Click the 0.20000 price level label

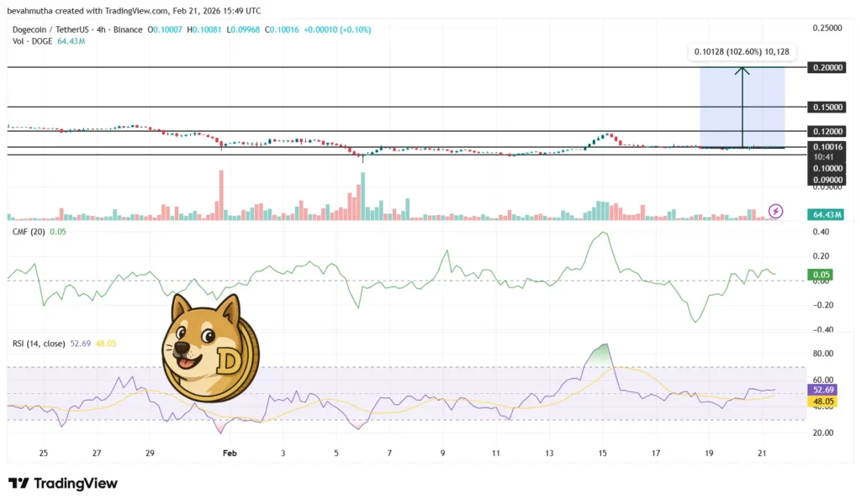[x=827, y=67]
